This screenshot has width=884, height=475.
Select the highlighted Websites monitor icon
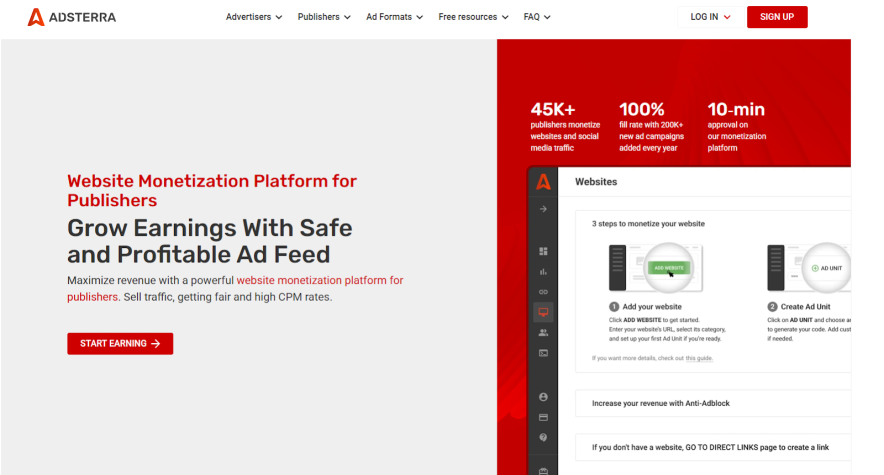click(543, 312)
